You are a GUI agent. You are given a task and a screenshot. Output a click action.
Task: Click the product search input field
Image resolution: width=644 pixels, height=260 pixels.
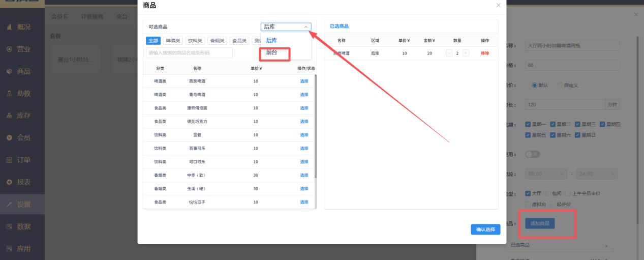(x=189, y=53)
